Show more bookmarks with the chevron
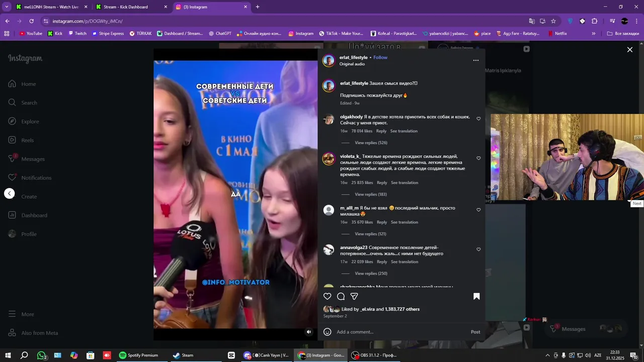This screenshot has width=644, height=362. tap(594, 34)
